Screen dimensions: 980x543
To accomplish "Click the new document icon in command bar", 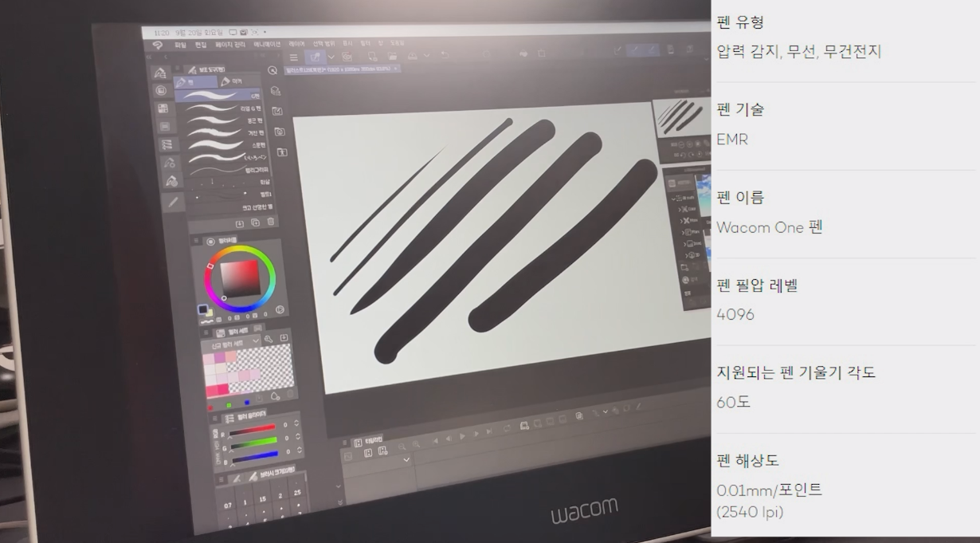I will 371,57.
